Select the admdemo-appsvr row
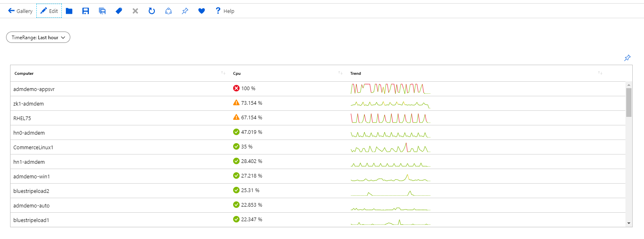 tap(34, 89)
